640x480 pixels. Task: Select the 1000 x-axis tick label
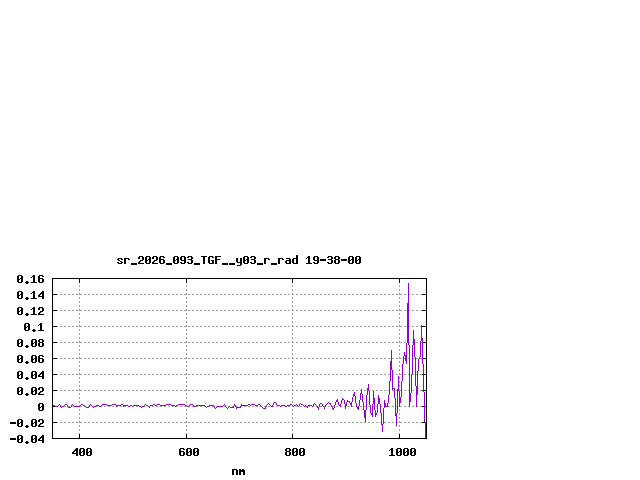[403, 452]
